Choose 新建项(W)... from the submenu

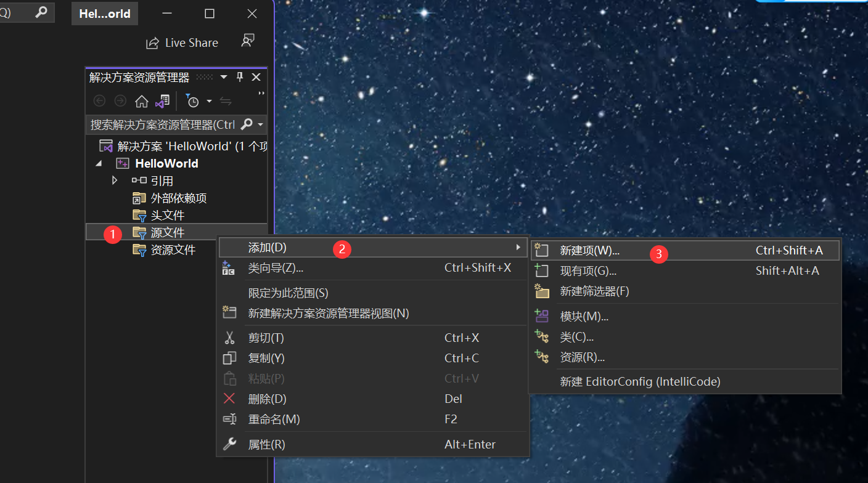[589, 251]
